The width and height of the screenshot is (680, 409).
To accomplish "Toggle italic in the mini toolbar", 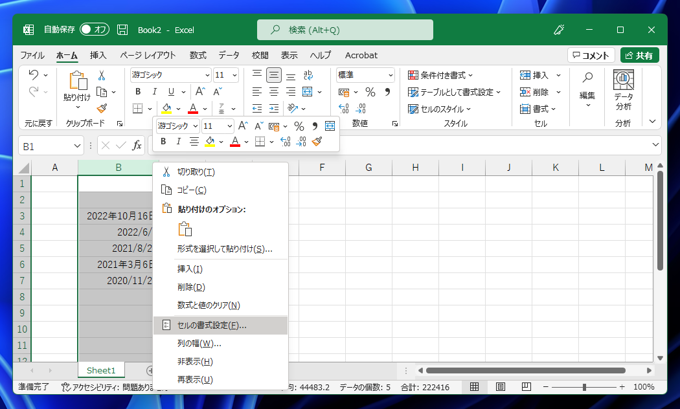I will pyautogui.click(x=179, y=142).
